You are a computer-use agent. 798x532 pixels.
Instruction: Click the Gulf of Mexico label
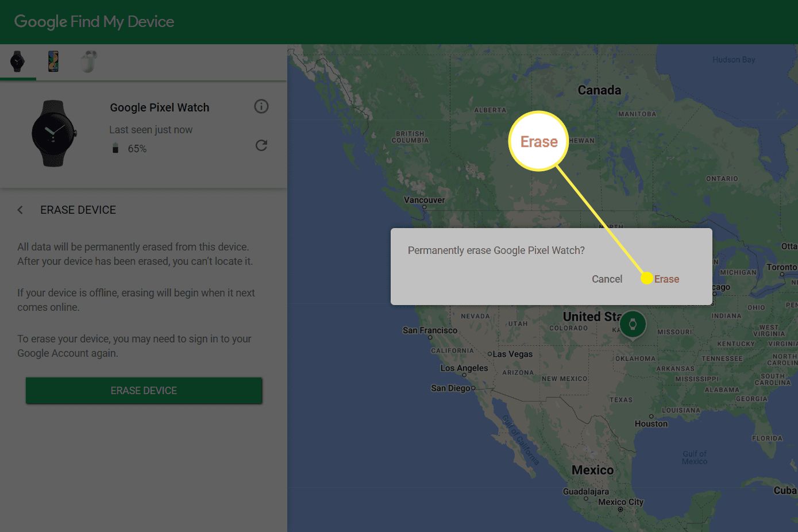tap(695, 457)
